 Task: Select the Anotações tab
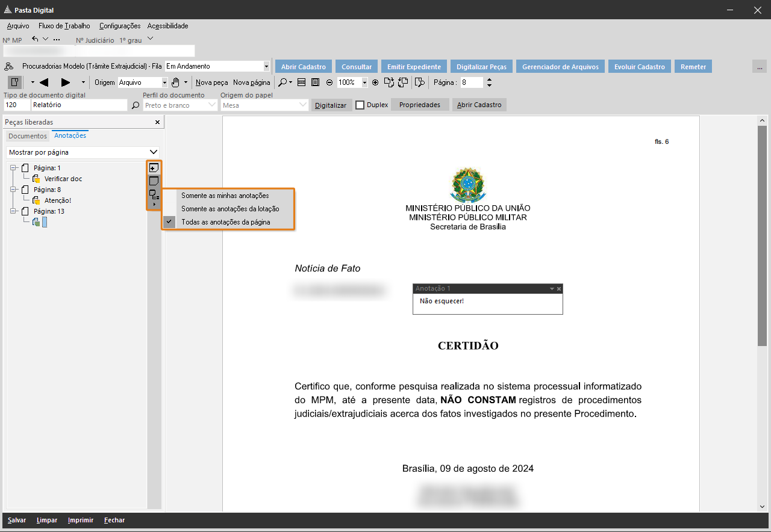70,135
